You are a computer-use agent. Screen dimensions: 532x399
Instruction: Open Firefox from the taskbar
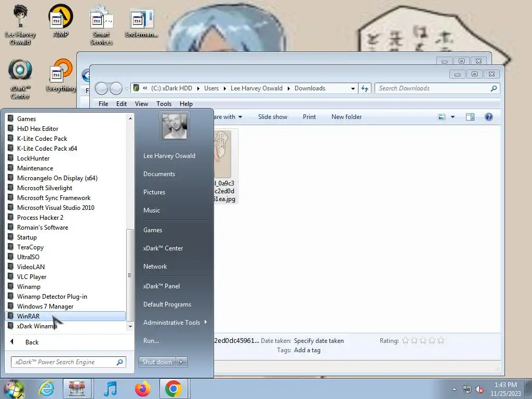[142, 389]
